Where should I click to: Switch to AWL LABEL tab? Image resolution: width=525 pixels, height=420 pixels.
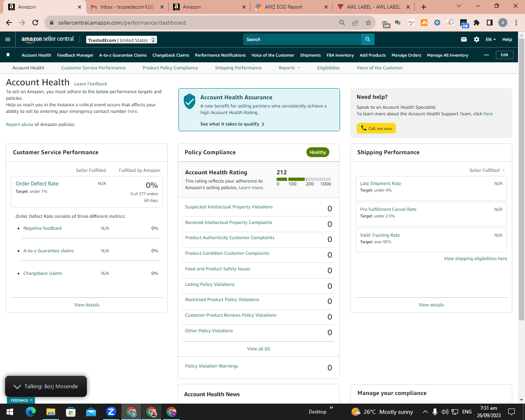point(374,7)
